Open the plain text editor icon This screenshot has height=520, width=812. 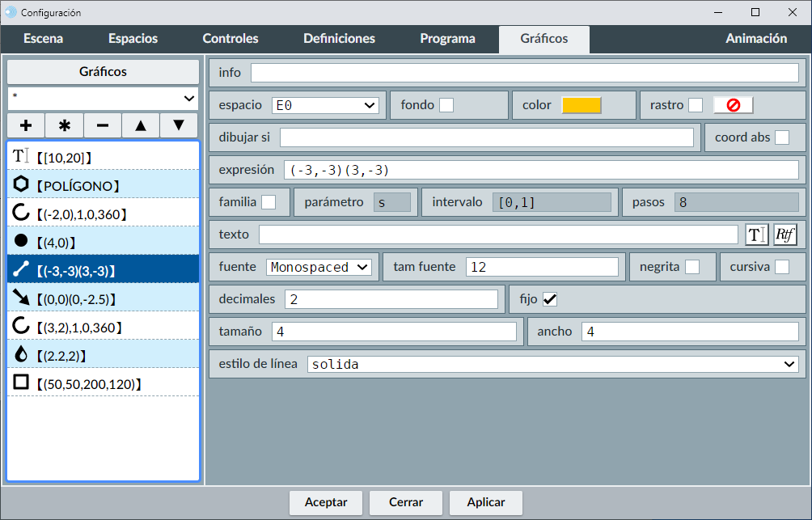coord(756,235)
